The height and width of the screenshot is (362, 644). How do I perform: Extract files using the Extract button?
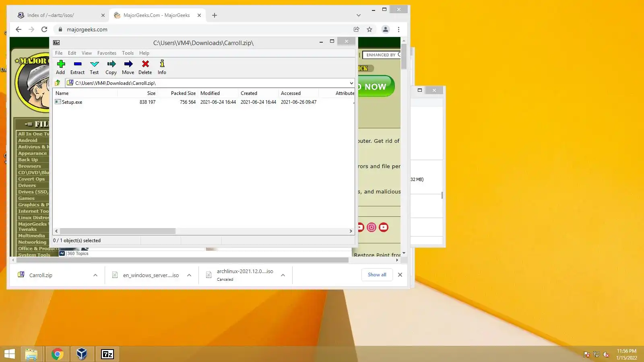coord(77,67)
